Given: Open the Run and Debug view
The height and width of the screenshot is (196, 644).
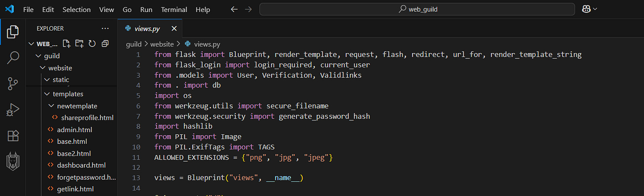Looking at the screenshot, I should click(14, 110).
